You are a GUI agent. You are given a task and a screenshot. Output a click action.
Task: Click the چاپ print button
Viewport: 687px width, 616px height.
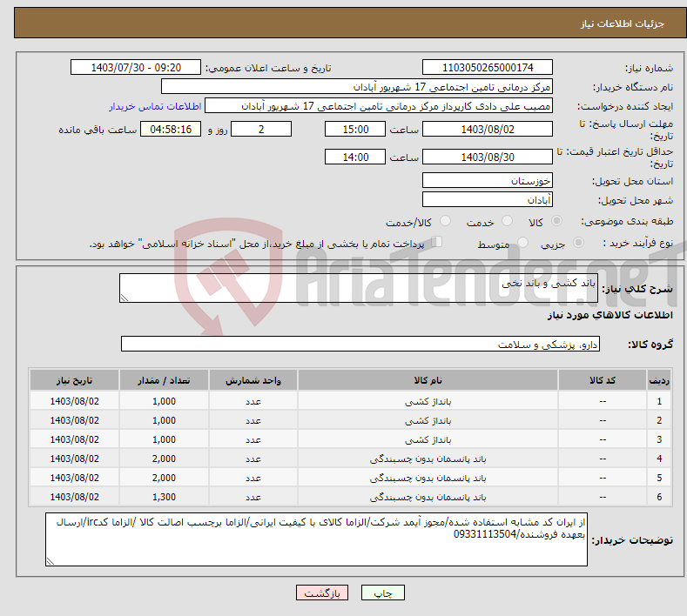click(383, 593)
